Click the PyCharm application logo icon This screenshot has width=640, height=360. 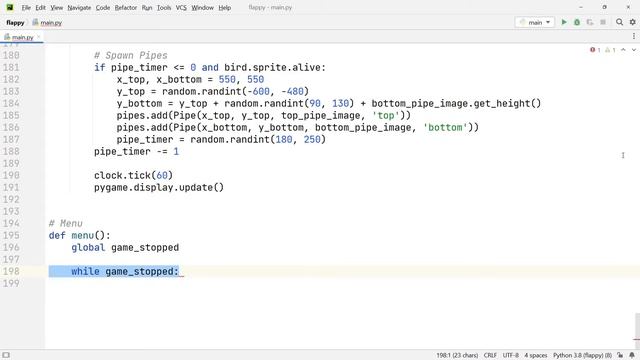(10, 7)
